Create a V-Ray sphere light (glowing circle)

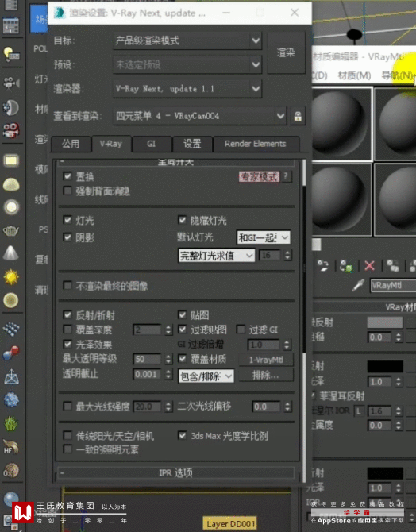tap(11, 207)
